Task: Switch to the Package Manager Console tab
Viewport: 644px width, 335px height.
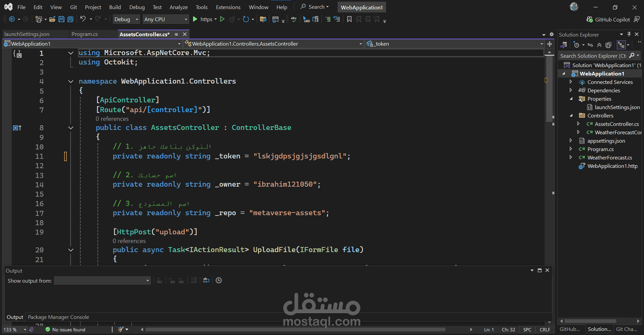Action: [x=58, y=317]
